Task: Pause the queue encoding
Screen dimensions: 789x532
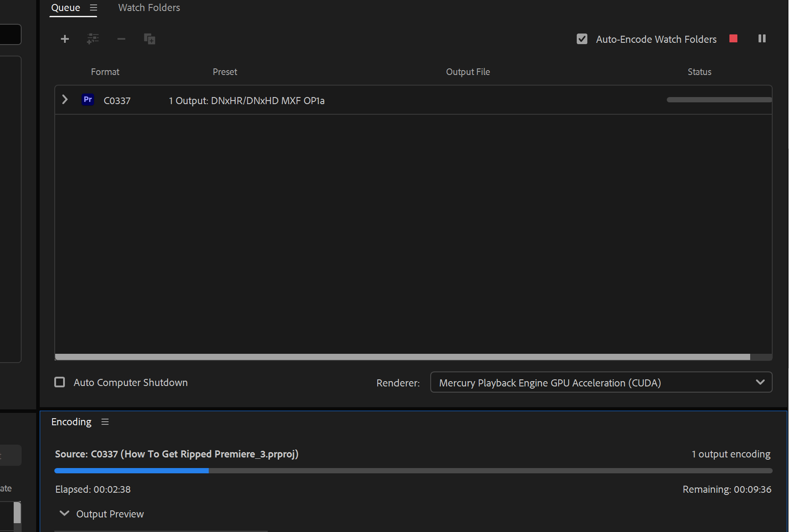Action: click(x=762, y=38)
